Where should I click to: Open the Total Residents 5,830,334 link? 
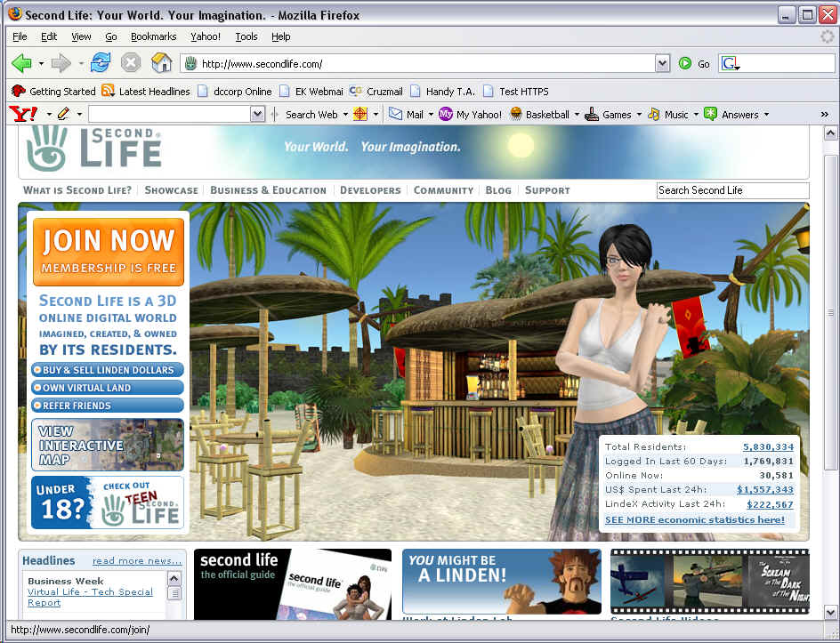[768, 446]
